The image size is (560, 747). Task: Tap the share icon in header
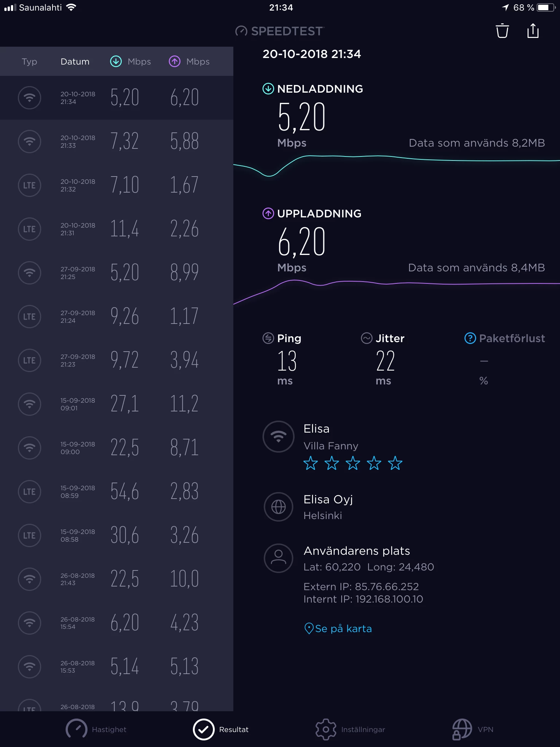pos(533,31)
